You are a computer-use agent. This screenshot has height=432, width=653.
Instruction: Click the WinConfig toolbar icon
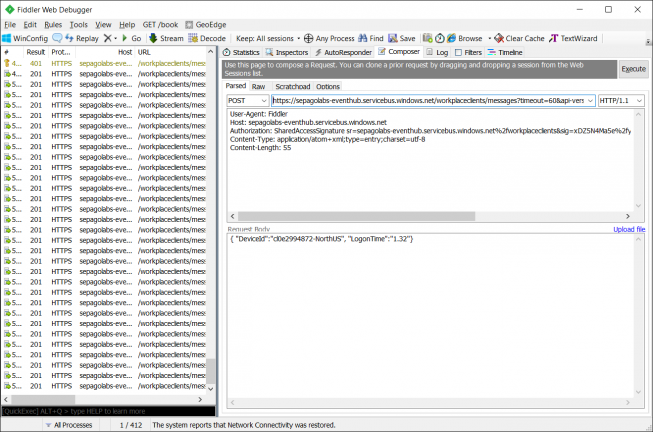pos(7,37)
